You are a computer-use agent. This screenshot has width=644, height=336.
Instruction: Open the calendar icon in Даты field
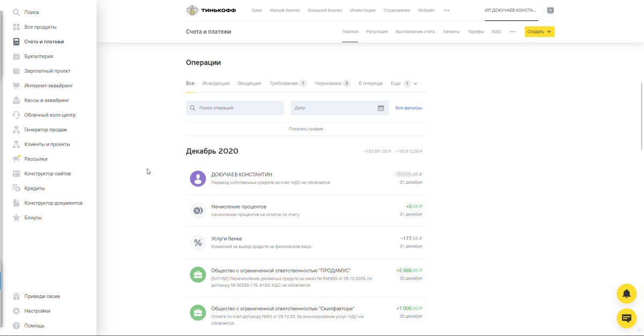pyautogui.click(x=381, y=108)
